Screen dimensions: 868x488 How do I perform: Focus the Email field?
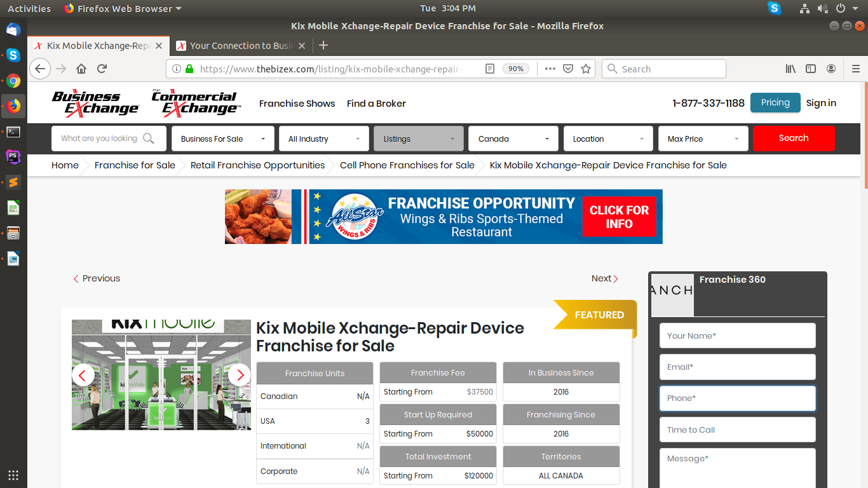pyautogui.click(x=737, y=367)
